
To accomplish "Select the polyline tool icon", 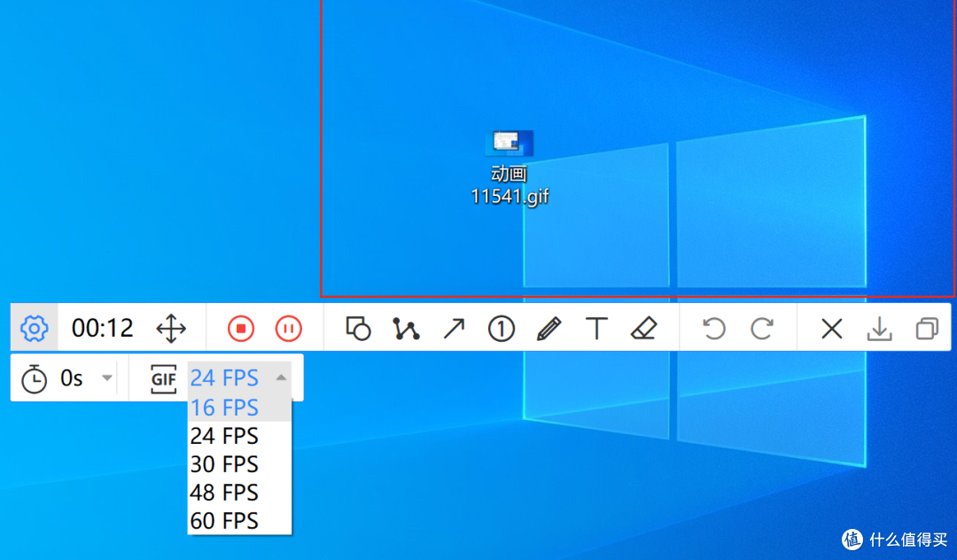I will [406, 329].
